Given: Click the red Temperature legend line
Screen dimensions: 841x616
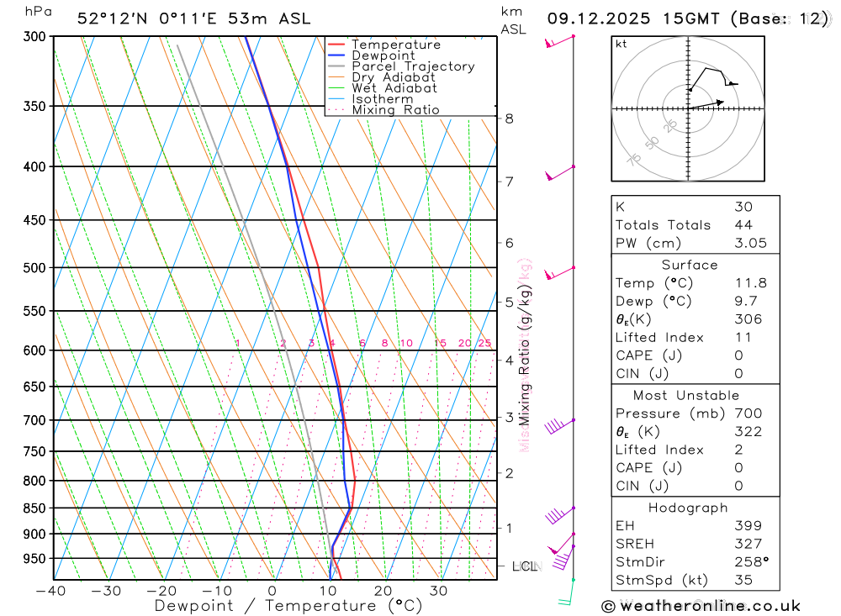Looking at the screenshot, I should (336, 45).
